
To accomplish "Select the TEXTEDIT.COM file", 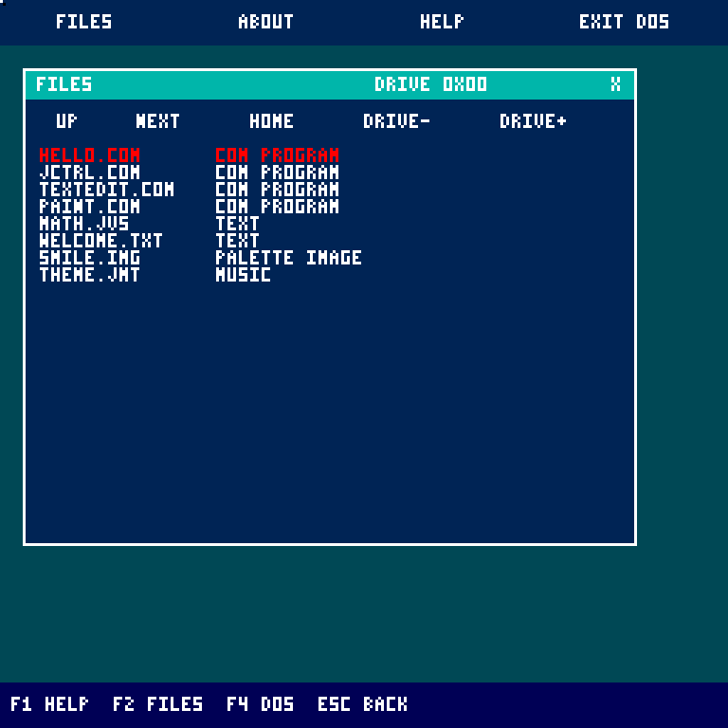I will [107, 190].
